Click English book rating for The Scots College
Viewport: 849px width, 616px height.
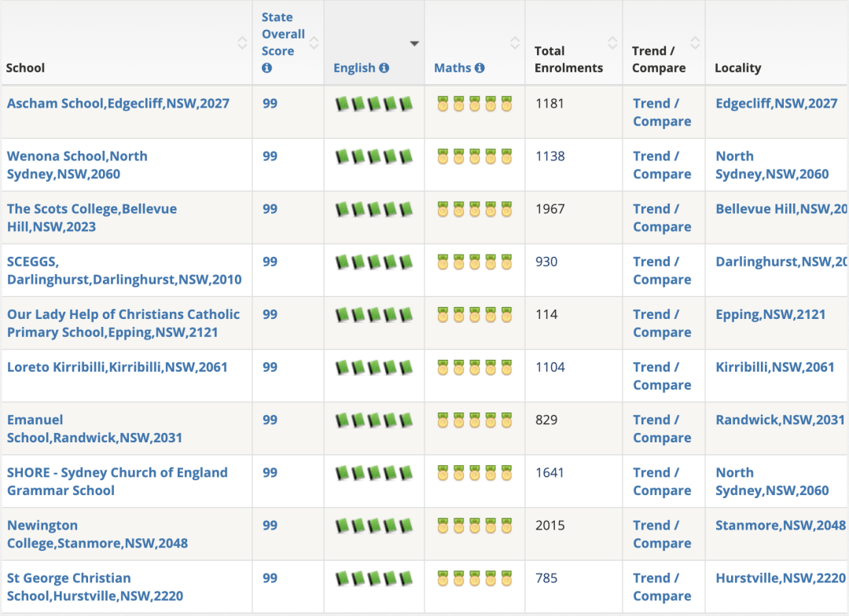pyautogui.click(x=374, y=209)
